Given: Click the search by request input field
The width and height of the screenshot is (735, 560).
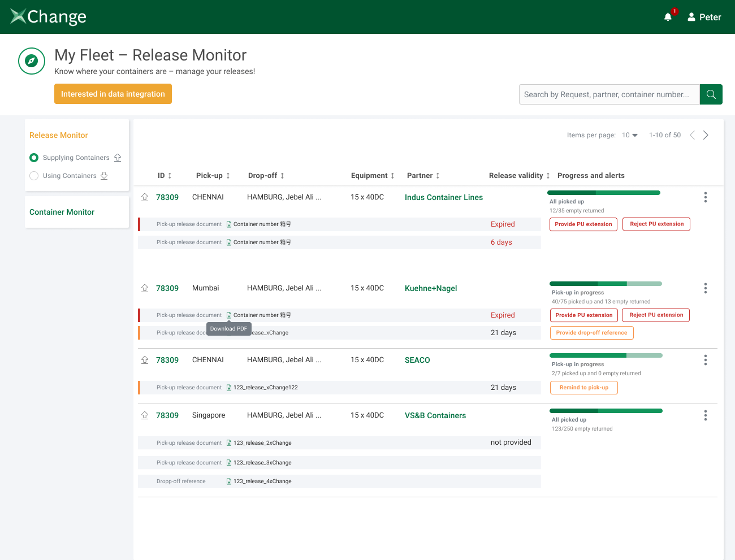Looking at the screenshot, I should coord(609,94).
